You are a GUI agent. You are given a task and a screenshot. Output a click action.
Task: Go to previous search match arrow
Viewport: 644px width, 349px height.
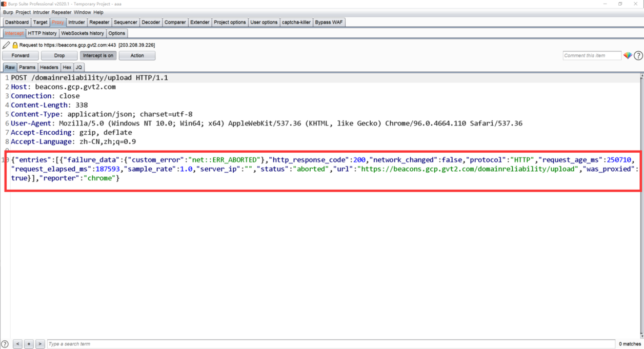[x=18, y=344]
